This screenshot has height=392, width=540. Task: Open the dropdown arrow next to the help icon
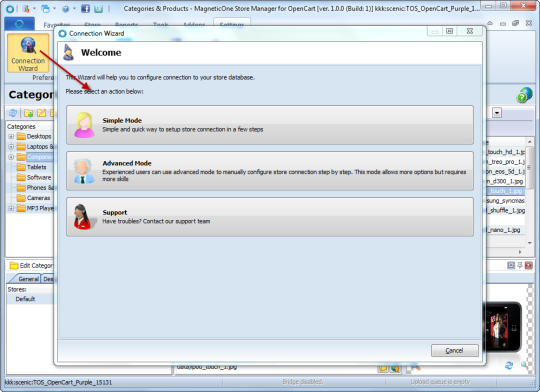(x=74, y=9)
